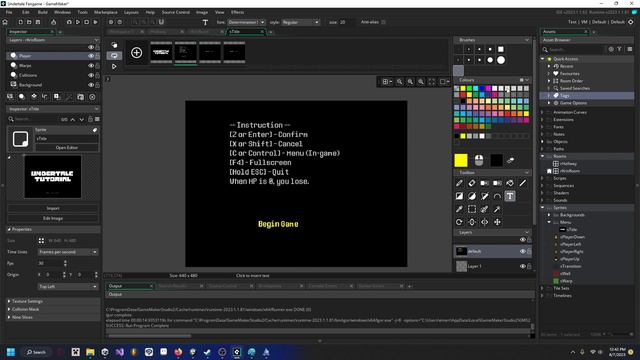Image resolution: width=640 pixels, height=360 pixels.
Task: Select the Pencil tool in the Toolbox
Action: point(459,183)
